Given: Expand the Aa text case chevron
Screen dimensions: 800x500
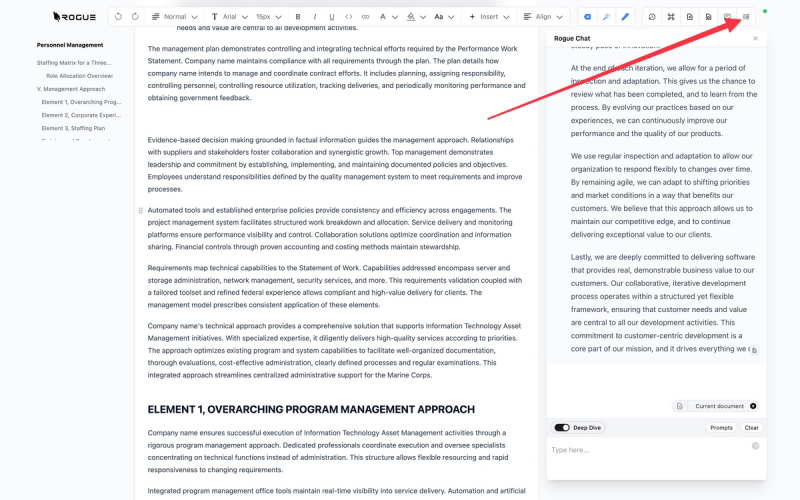Looking at the screenshot, I should pyautogui.click(x=452, y=17).
